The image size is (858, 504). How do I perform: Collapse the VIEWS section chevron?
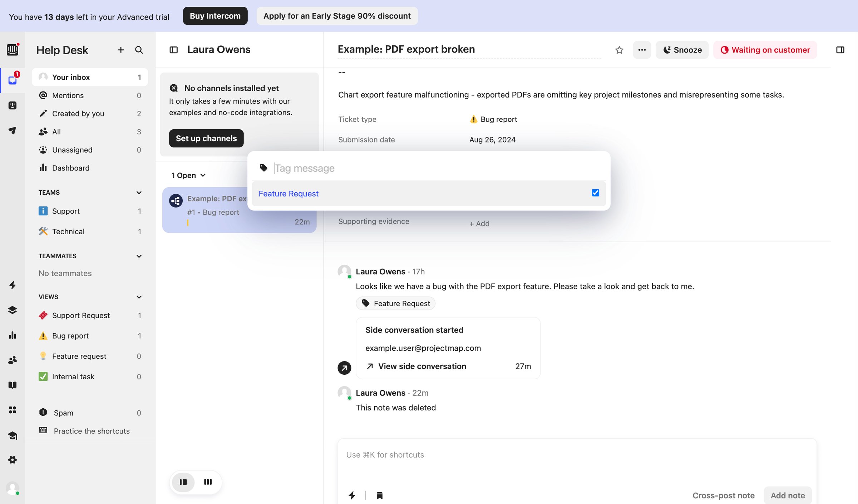(x=139, y=297)
